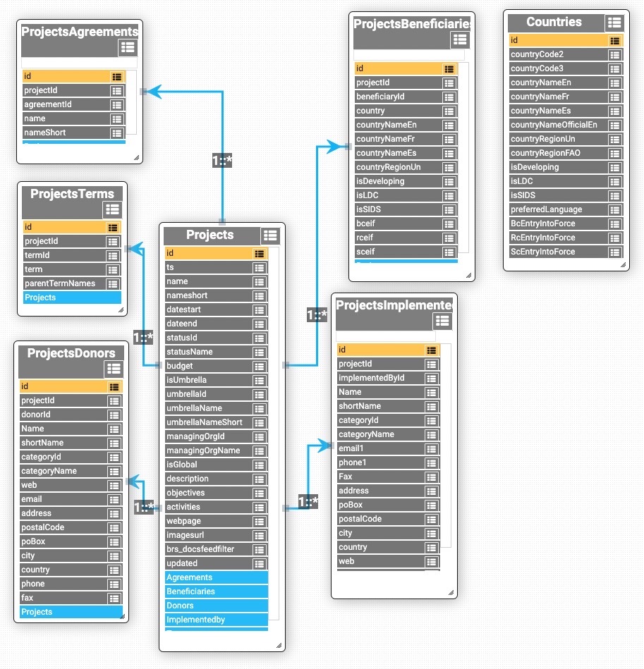
Task: Open the Projects navigation property in ProjectsTerms
Action: coord(72,297)
